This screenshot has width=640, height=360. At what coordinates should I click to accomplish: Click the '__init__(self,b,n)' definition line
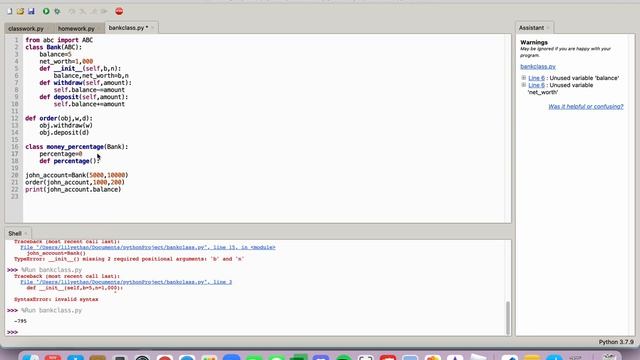pyautogui.click(x=80, y=69)
